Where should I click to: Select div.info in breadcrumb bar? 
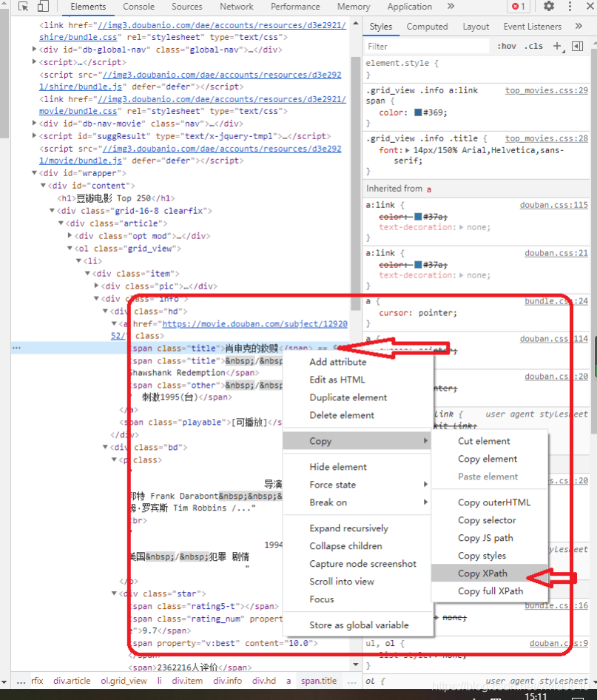228,681
